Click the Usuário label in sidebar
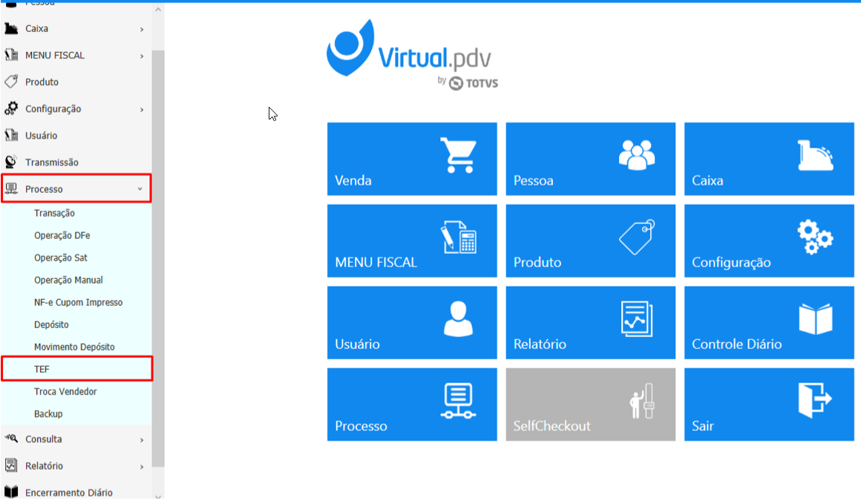This screenshot has height=504, width=864. pos(42,136)
